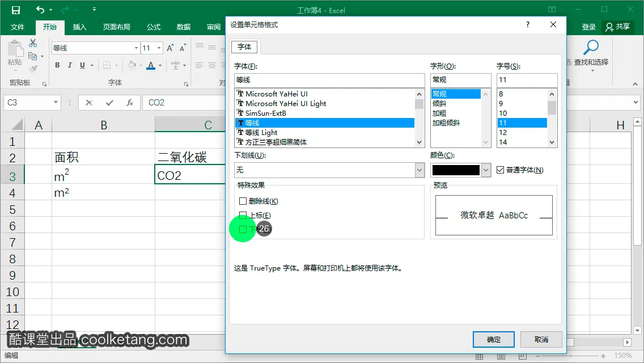Click the Select All corner triangle

tap(17, 125)
